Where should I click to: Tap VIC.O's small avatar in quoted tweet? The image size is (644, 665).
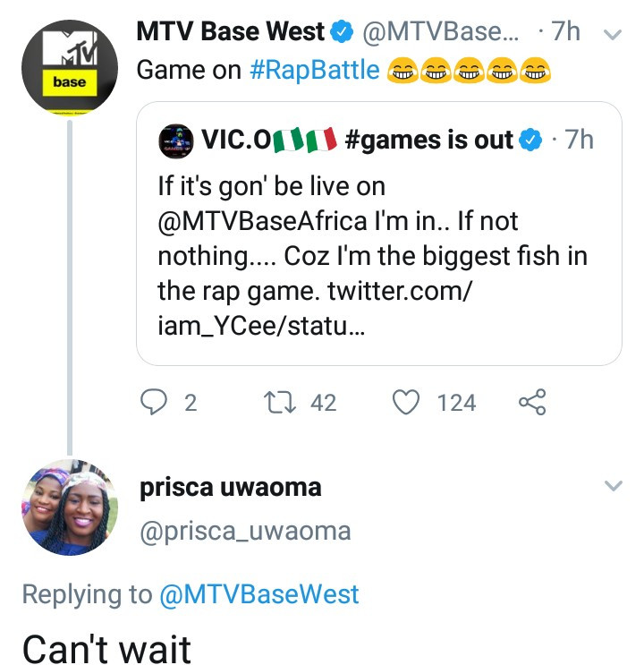coord(176,141)
